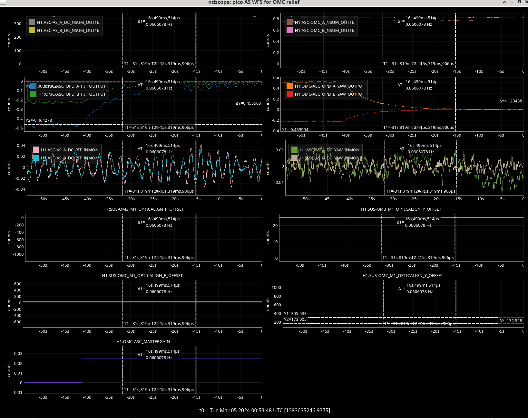Select Y1=305.533 cursor label in OMC Y_OFFSET plot
Viewport: 528px width, 420px height.
coord(295,313)
